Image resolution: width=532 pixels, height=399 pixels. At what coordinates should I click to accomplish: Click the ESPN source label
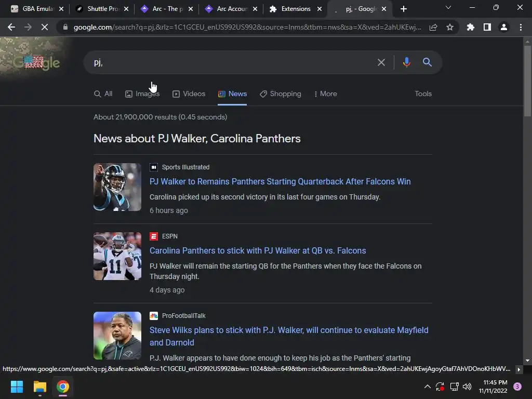(x=170, y=236)
